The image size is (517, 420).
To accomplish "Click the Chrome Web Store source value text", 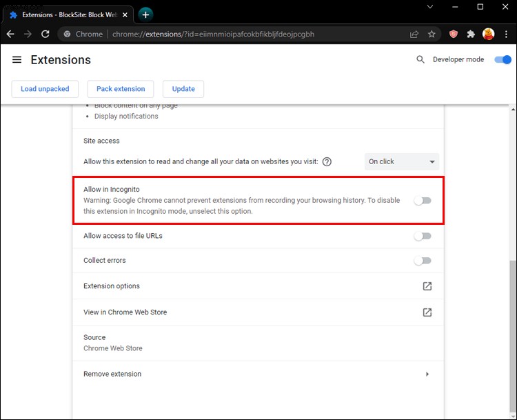I will click(x=113, y=348).
